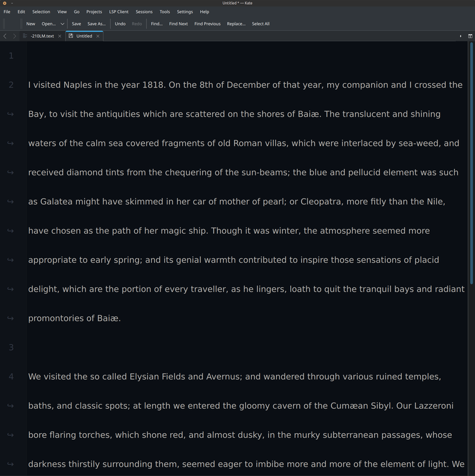Open the Go menu
475x476 pixels.
[x=77, y=12]
